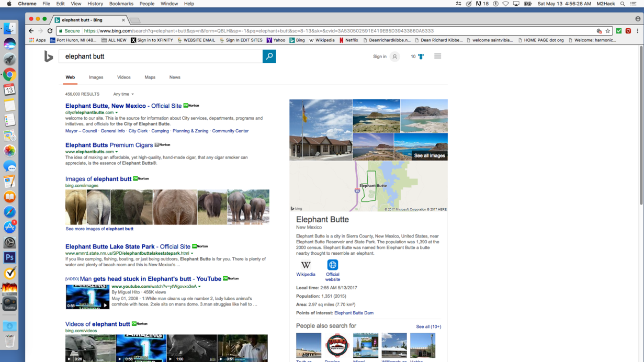Reload the page with the refresh icon
This screenshot has width=644, height=362.
coord(50,31)
